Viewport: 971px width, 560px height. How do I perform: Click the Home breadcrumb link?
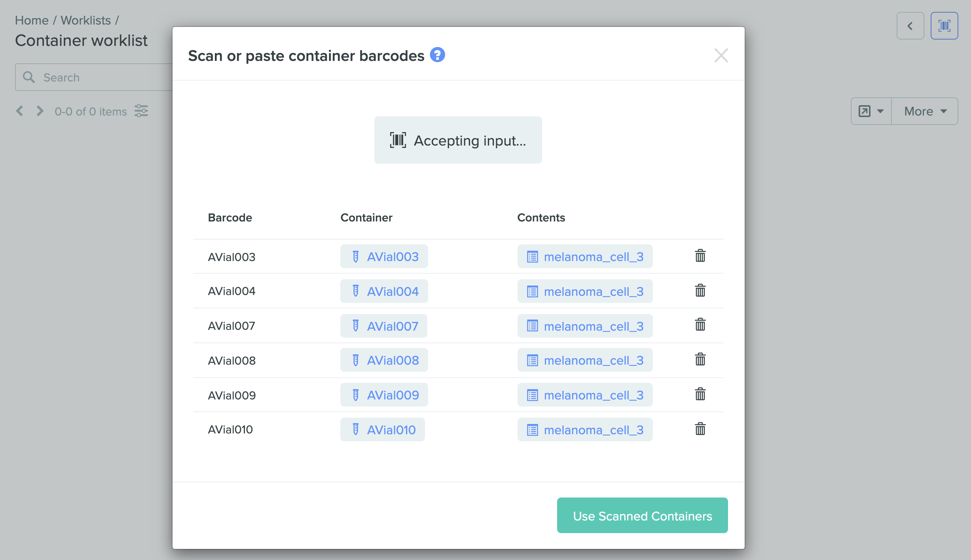(x=32, y=20)
